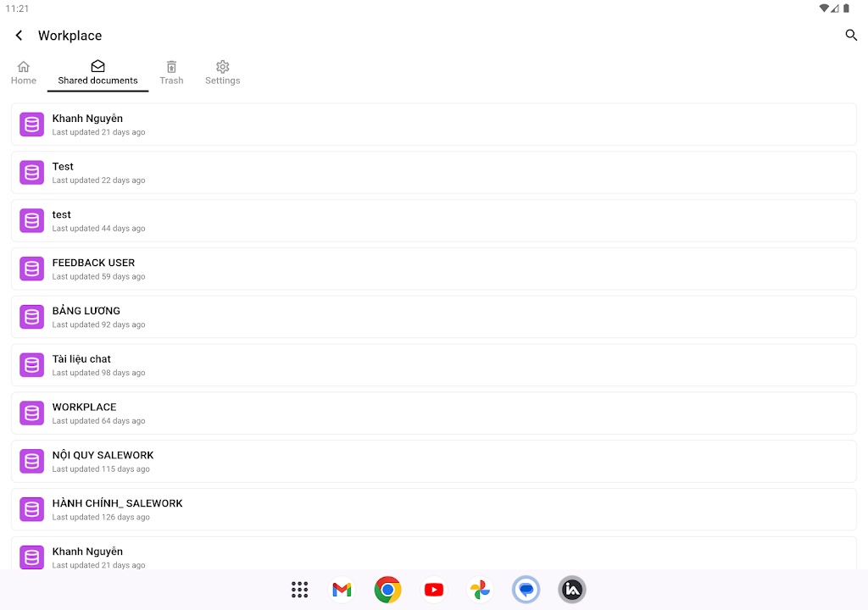
Task: Open the Trash tab
Action: click(171, 73)
